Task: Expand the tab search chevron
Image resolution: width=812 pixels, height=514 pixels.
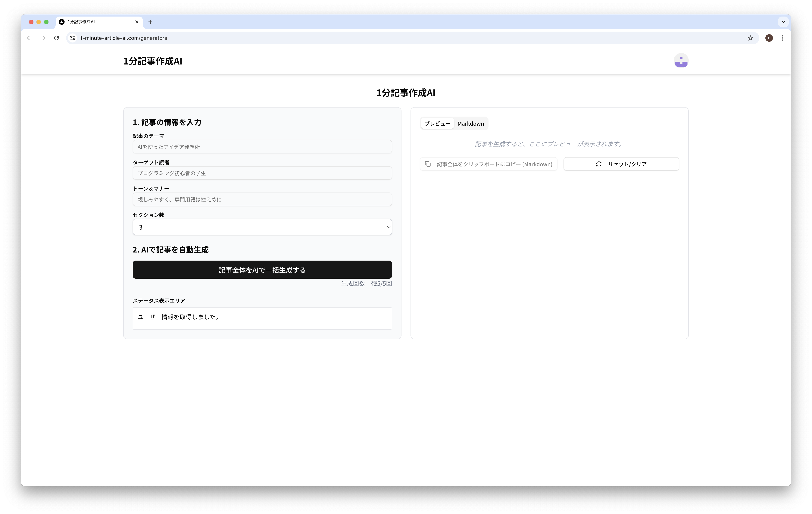Action: tap(783, 22)
